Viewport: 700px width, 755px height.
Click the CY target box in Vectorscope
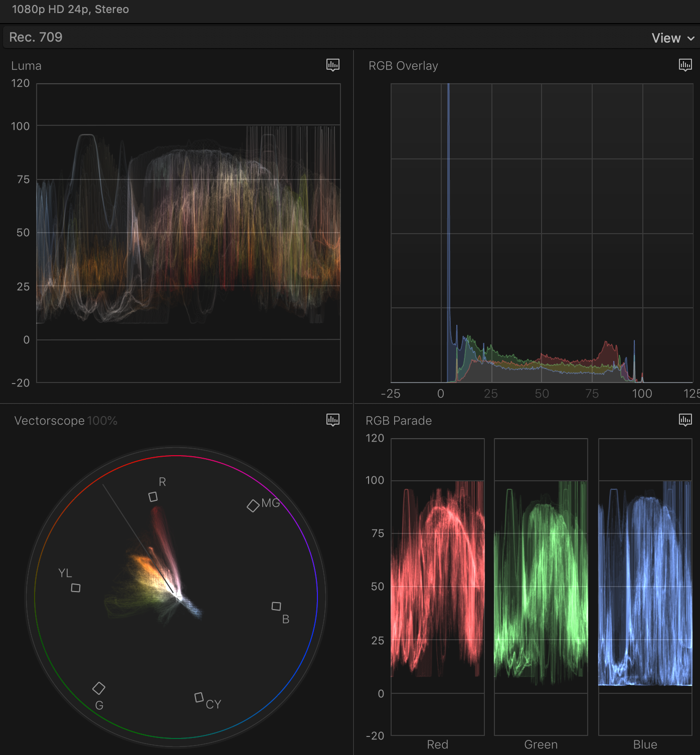pos(199,697)
